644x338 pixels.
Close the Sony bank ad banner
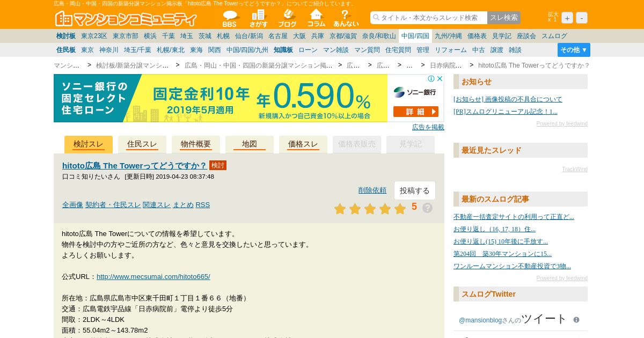tap(440, 79)
